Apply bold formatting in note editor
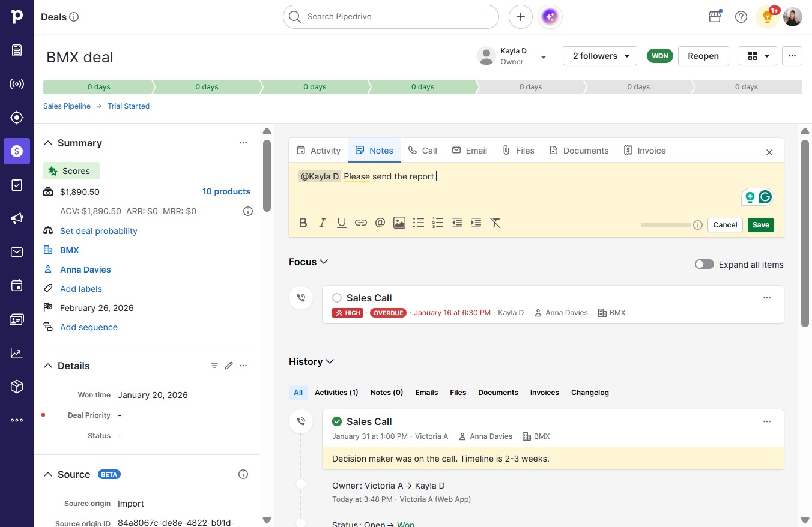812x527 pixels. 303,223
